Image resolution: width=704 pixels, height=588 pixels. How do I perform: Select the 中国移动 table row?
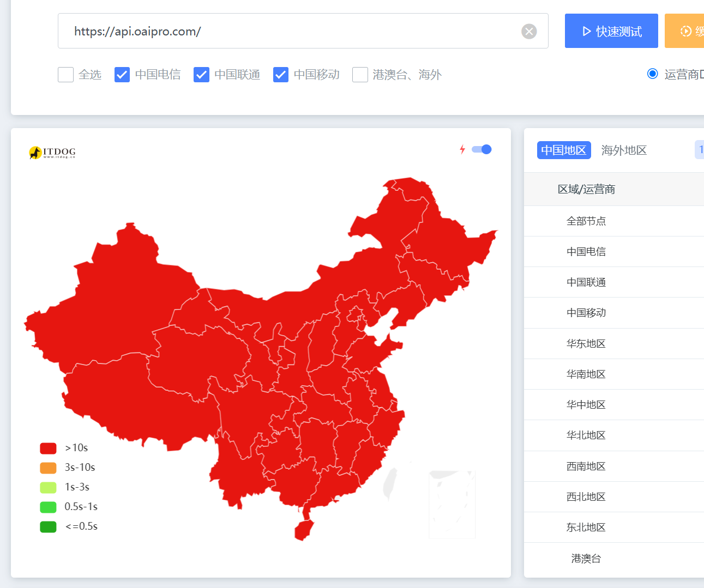(614, 313)
